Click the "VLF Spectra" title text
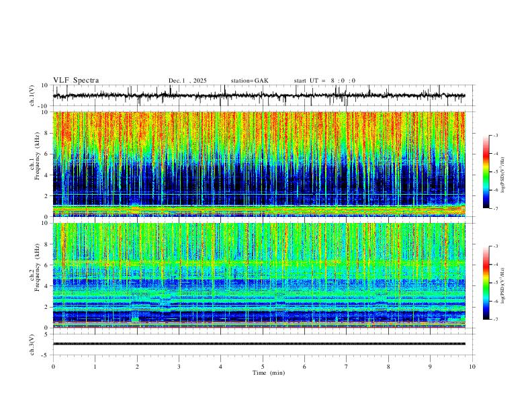 point(76,81)
